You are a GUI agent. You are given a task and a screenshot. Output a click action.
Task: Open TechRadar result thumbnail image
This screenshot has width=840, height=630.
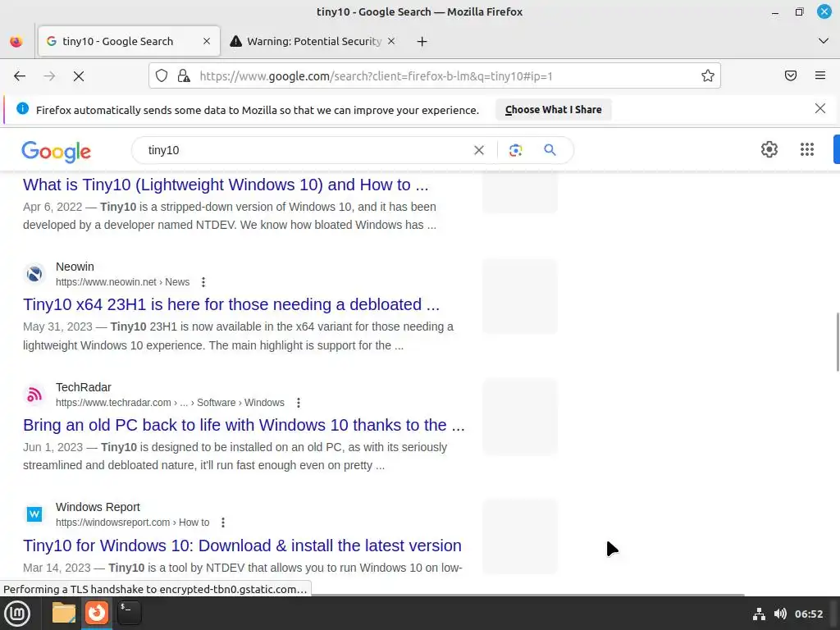point(519,418)
